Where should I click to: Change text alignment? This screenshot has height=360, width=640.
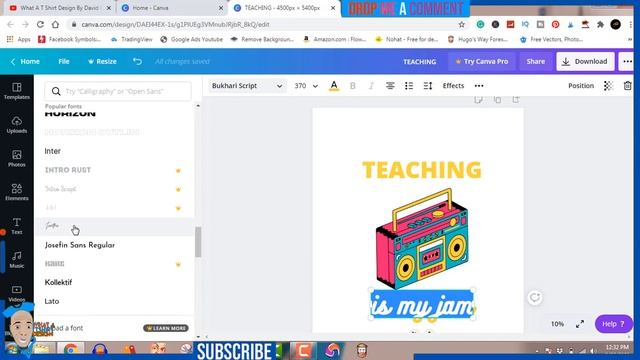(390, 86)
